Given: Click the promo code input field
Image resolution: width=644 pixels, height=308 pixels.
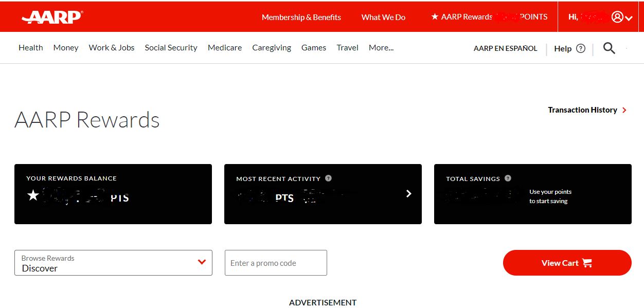Looking at the screenshot, I should tap(276, 262).
